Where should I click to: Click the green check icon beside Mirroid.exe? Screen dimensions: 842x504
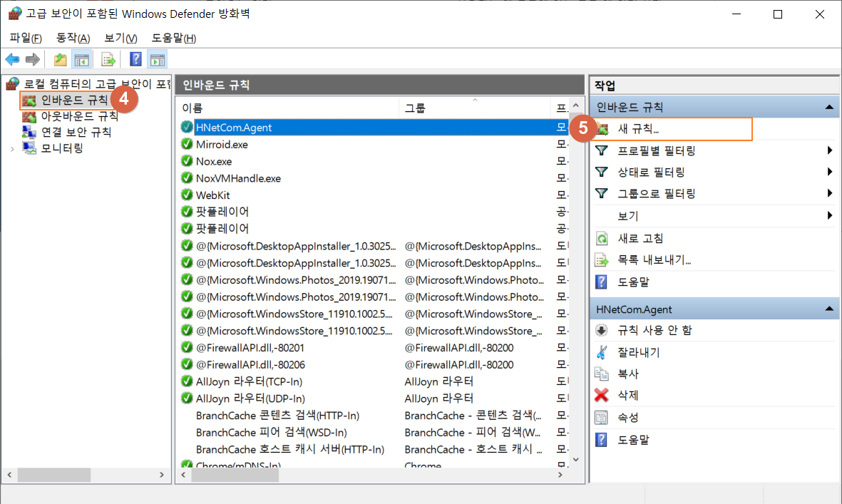[187, 144]
